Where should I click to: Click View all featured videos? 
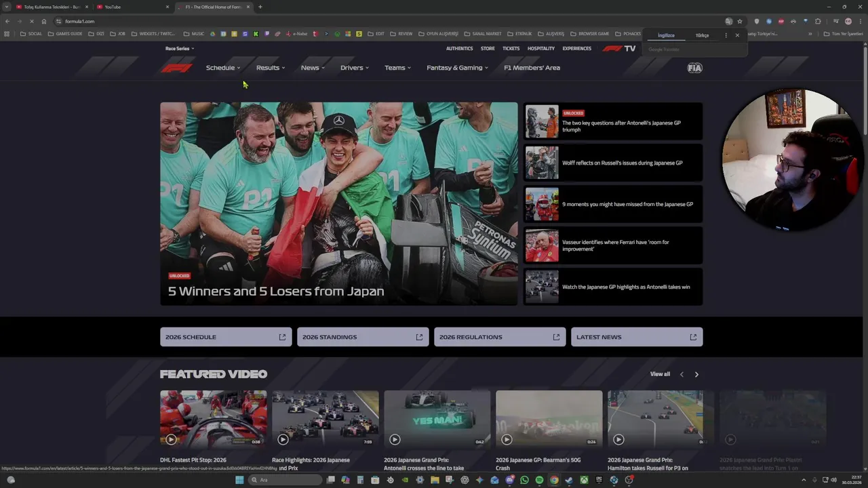[660, 374]
